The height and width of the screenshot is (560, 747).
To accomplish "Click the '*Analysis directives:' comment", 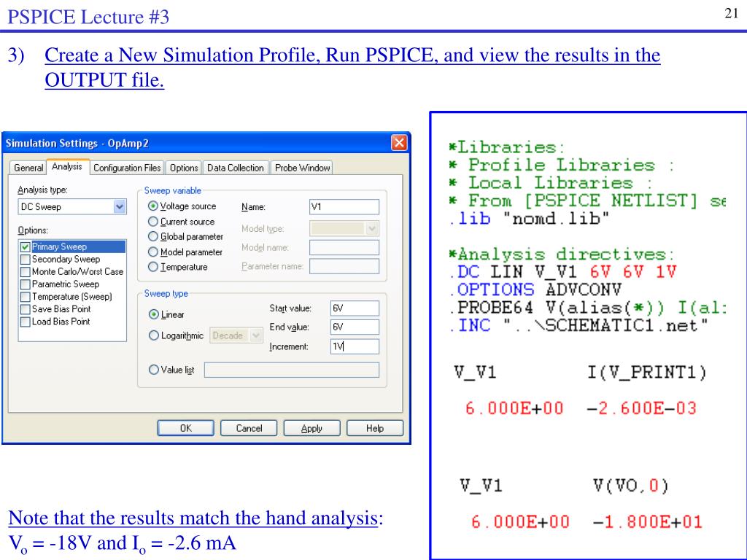I will click(x=562, y=254).
